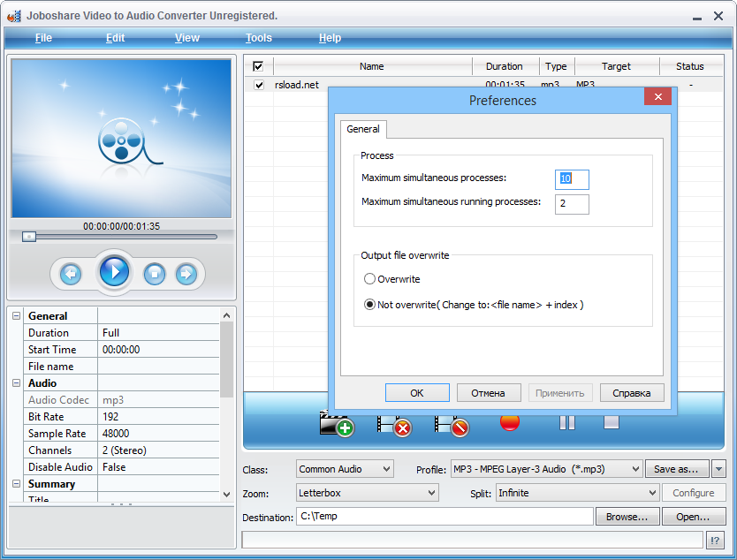Viewport: 737px width, 560px height.
Task: Click the Destination path field C:\Temp
Action: [444, 516]
